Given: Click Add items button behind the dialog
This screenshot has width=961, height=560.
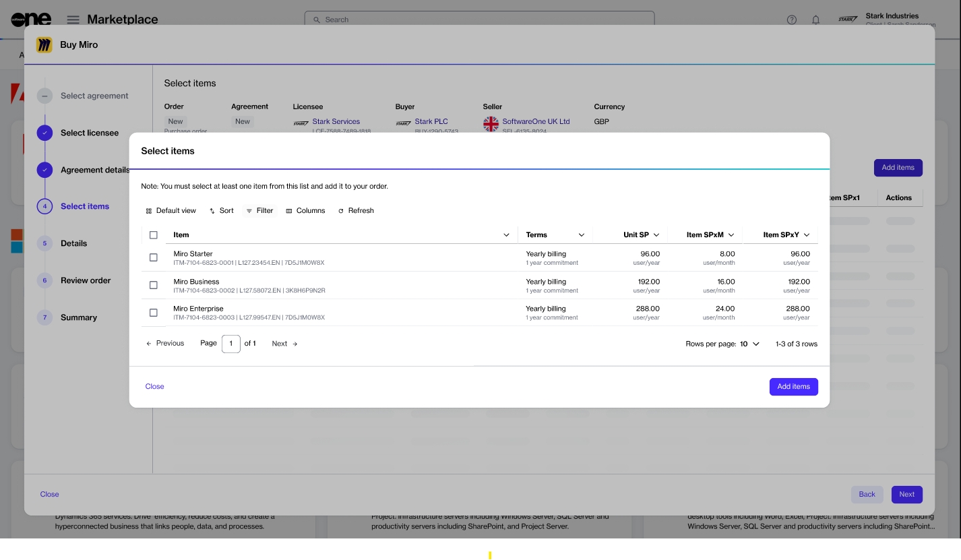Looking at the screenshot, I should (x=898, y=168).
